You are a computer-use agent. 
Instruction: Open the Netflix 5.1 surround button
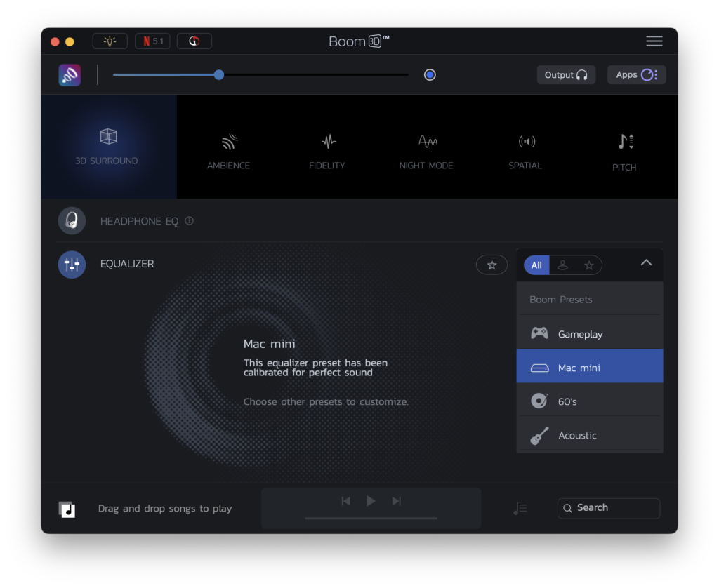152,41
